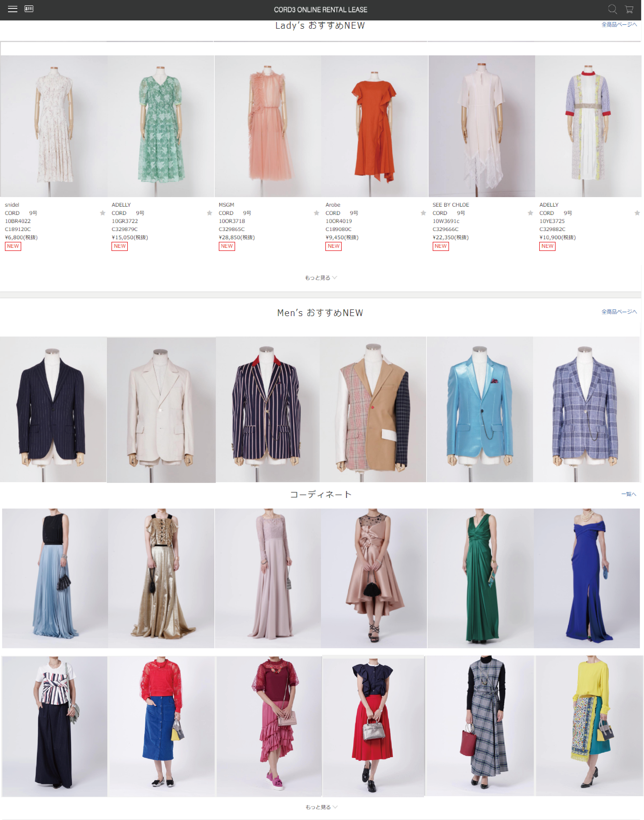
Task: Open the pale pink long-sleeve gown outfit
Action: (x=268, y=578)
